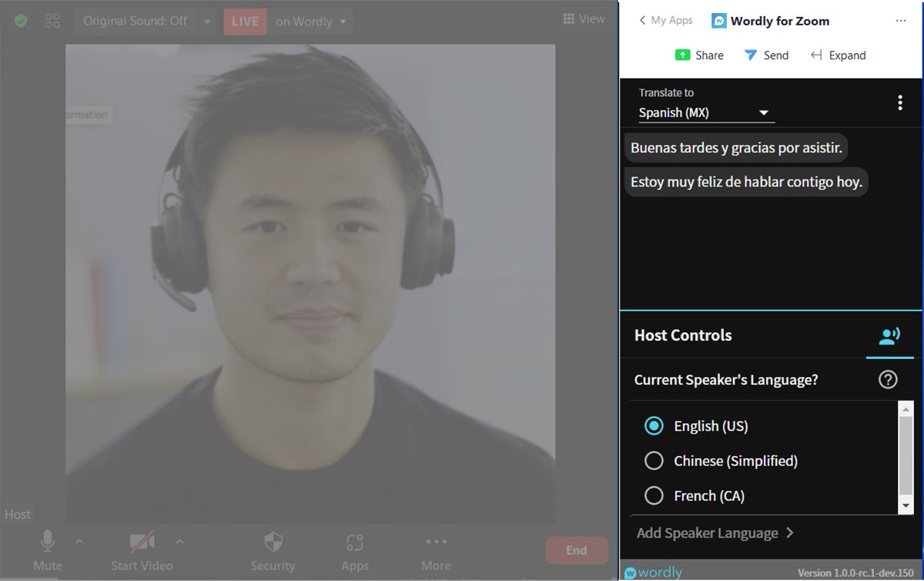Start the video camera
This screenshot has height=581, width=924.
pyautogui.click(x=142, y=550)
